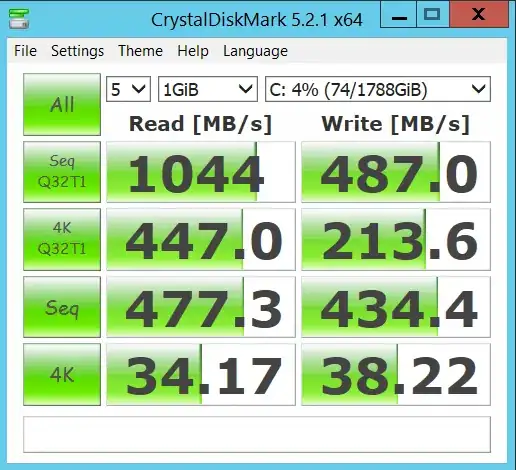Click the Read [MB/s] column header
516x470 pixels.
201,124
